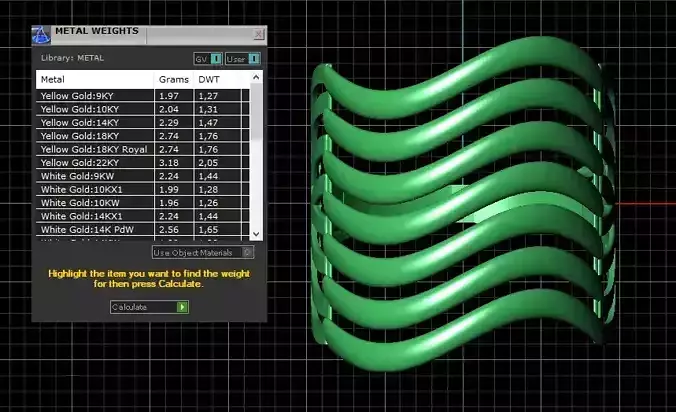Click the 3.18 grams value cell
The height and width of the screenshot is (412, 676).
174,162
